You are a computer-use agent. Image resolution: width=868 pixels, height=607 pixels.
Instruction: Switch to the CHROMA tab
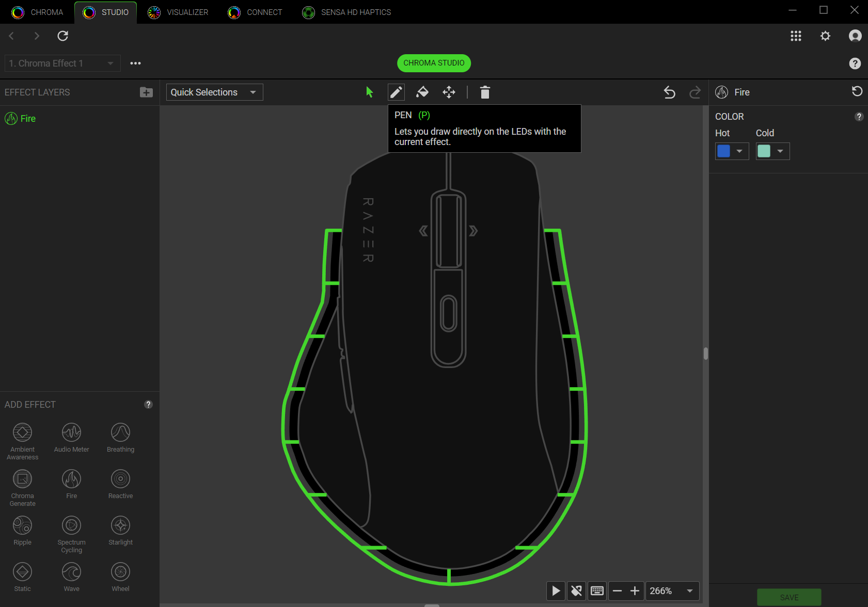coord(38,12)
